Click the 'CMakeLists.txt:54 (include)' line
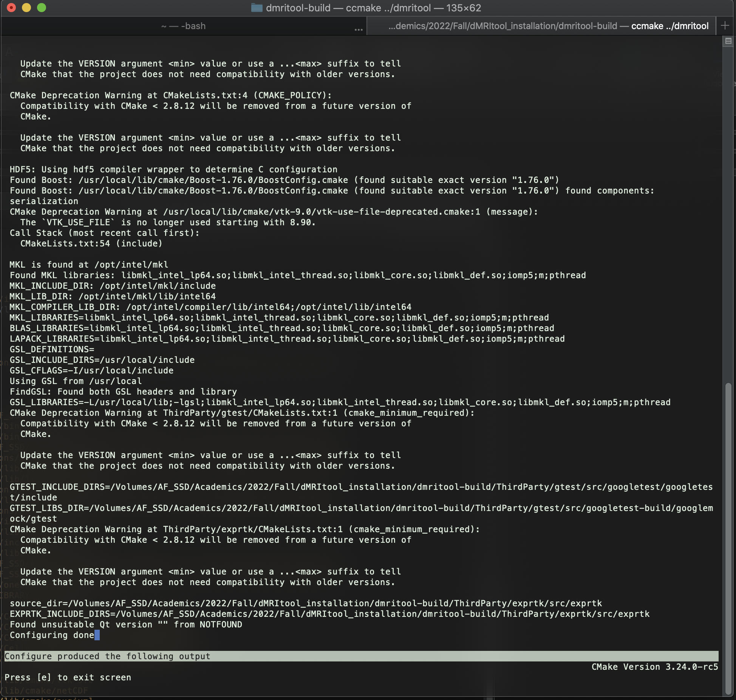This screenshot has width=736, height=700. point(91,243)
